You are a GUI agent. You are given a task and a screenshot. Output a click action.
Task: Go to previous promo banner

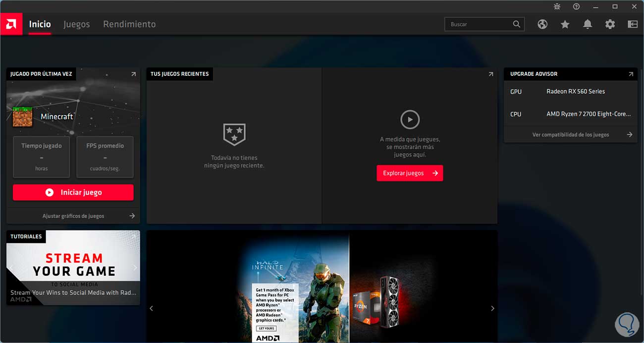point(152,308)
